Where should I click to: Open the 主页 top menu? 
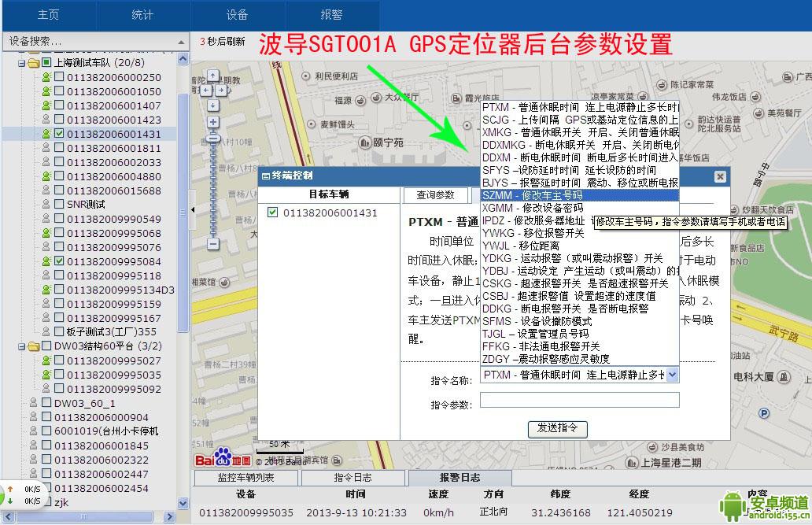[49, 15]
